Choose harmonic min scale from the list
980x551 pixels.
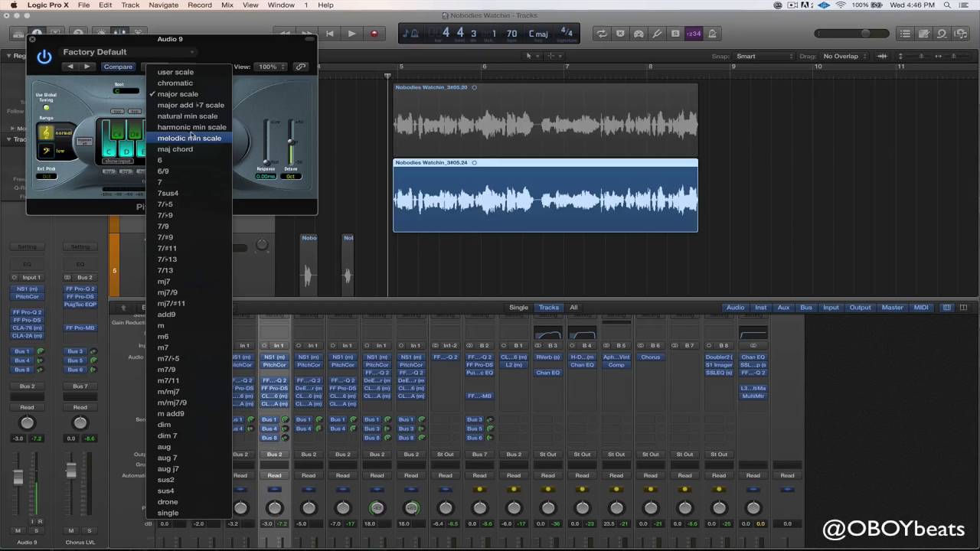pyautogui.click(x=189, y=127)
